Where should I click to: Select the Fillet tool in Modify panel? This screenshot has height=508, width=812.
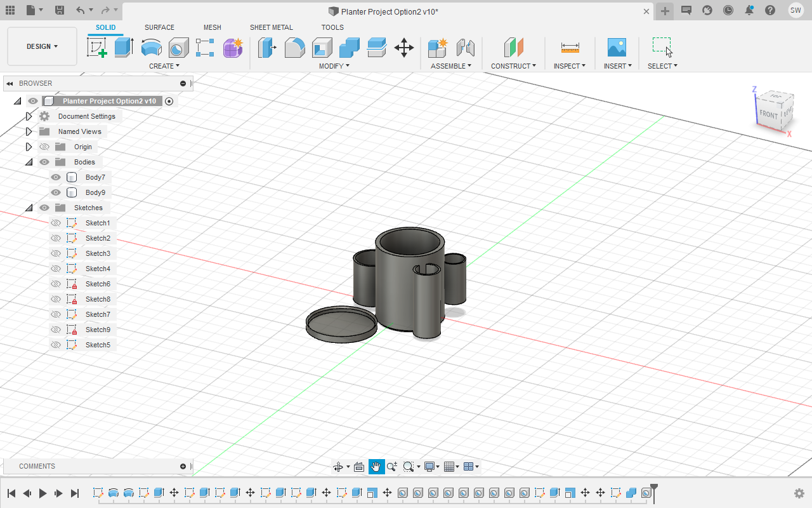point(294,48)
